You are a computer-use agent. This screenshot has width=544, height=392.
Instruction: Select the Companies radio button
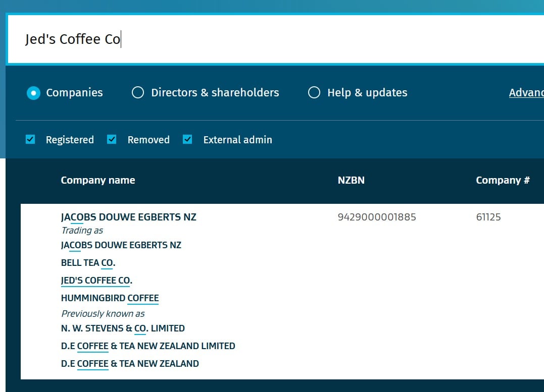(x=34, y=93)
